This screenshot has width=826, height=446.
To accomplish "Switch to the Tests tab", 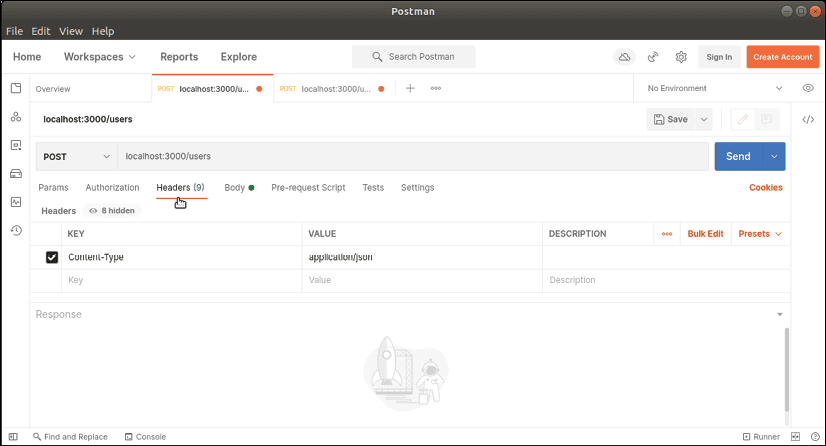I will (373, 187).
